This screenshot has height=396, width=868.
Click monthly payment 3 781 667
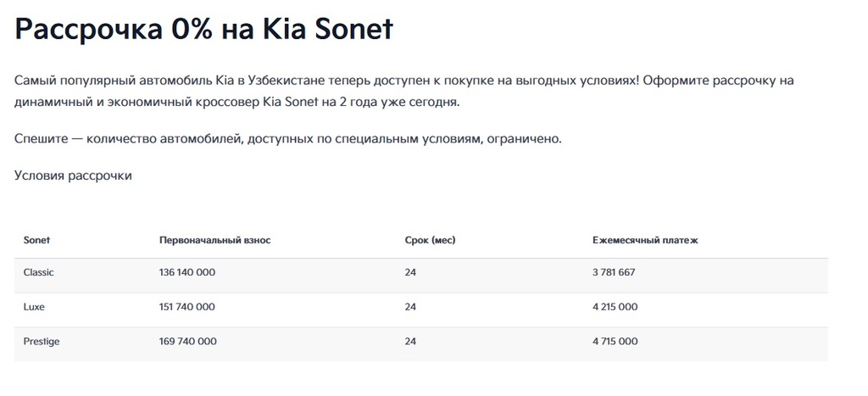coord(614,272)
